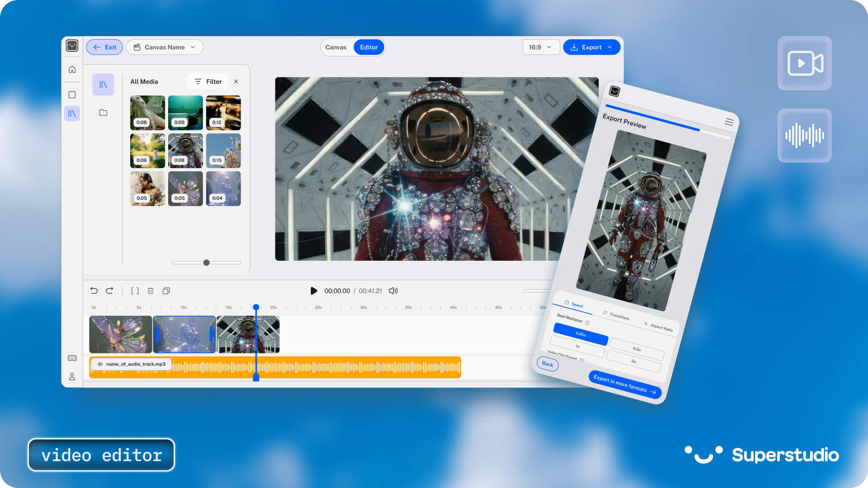Open the keyboard shortcuts icon in sidebar
Screen dimensions: 868x488
tap(72, 358)
